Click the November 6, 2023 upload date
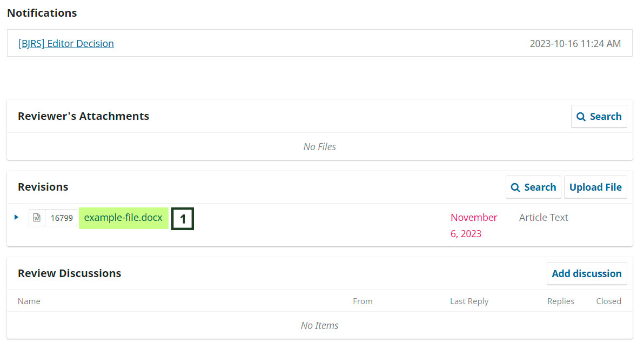The height and width of the screenshot is (350, 644). (x=473, y=225)
